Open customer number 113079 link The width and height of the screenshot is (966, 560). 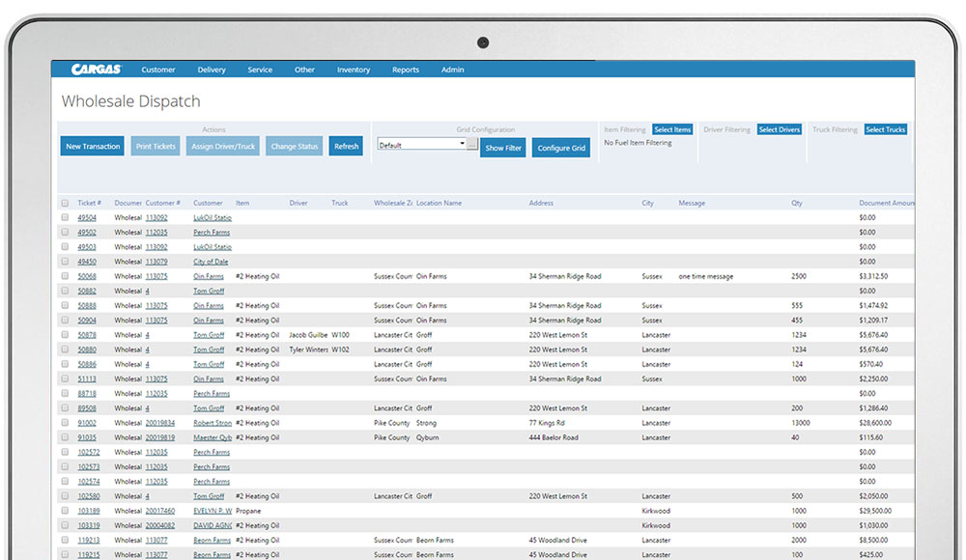tap(156, 262)
